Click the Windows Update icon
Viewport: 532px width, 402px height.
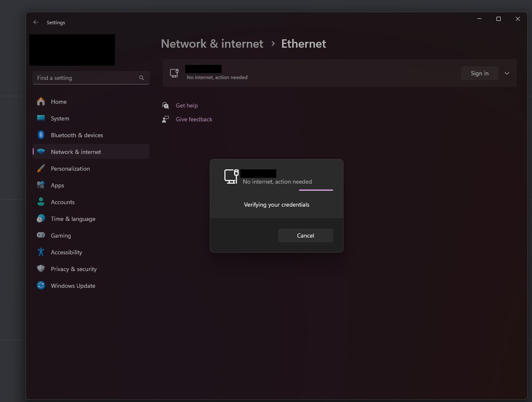pyautogui.click(x=41, y=286)
